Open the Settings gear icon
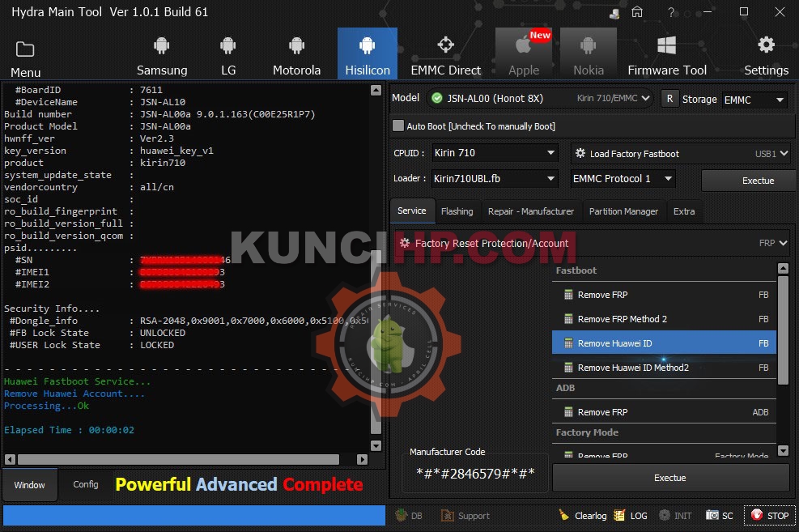The image size is (799, 532). 766,45
